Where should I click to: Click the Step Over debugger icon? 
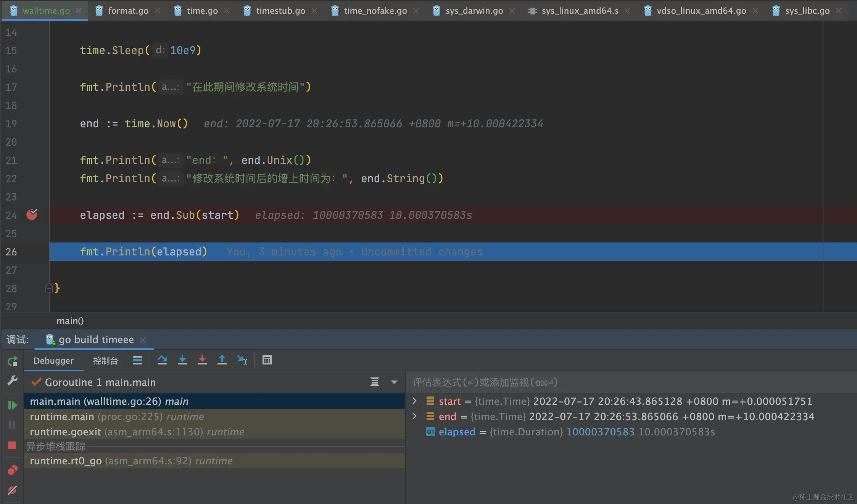(163, 360)
